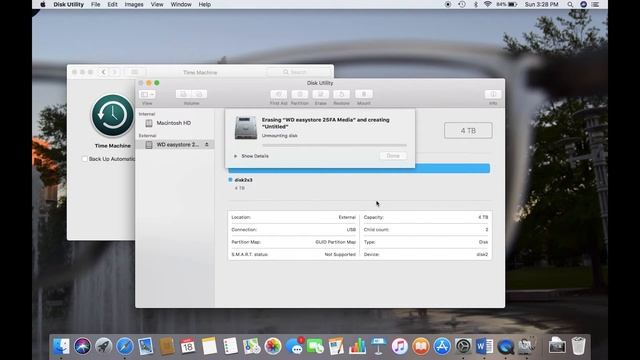The height and width of the screenshot is (360, 640).
Task: Open Microsoft Word from the Dock
Action: pos(484,346)
